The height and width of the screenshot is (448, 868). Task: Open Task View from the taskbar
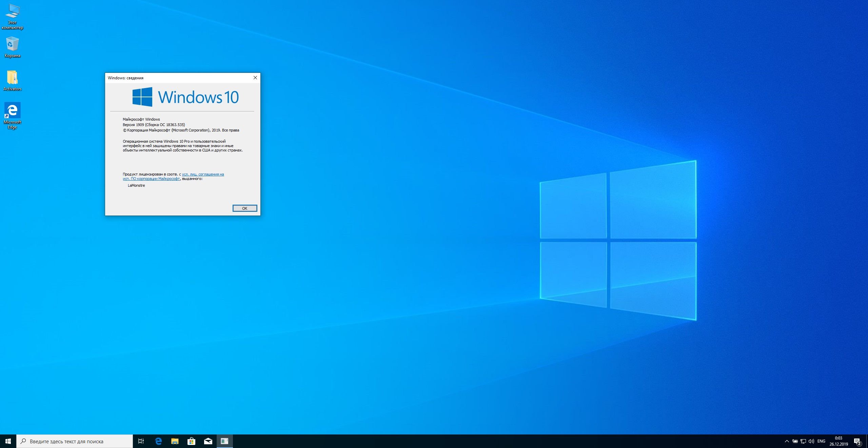[141, 441]
